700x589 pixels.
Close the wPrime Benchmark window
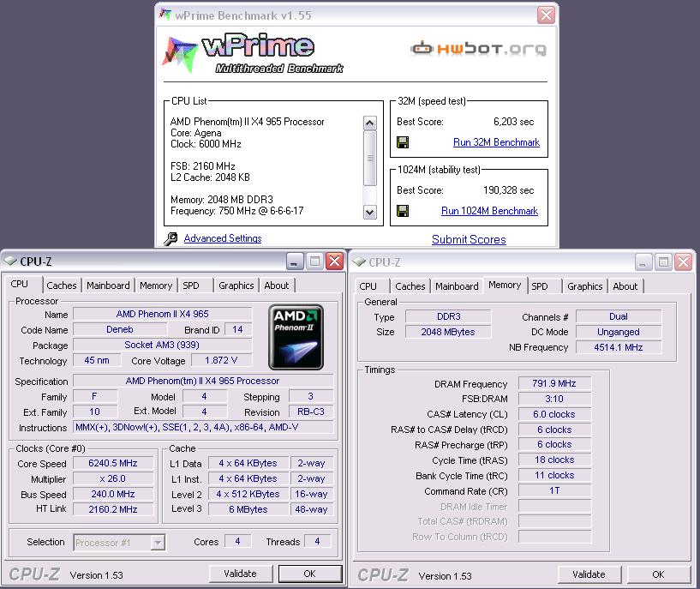546,15
